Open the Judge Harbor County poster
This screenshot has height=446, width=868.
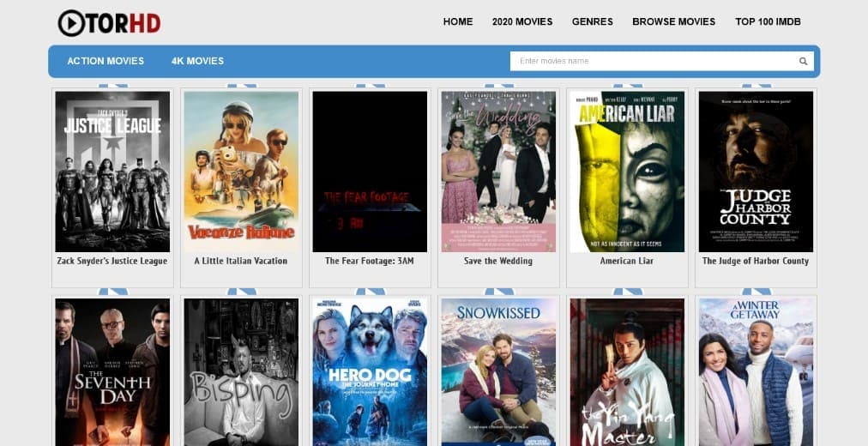756,172
